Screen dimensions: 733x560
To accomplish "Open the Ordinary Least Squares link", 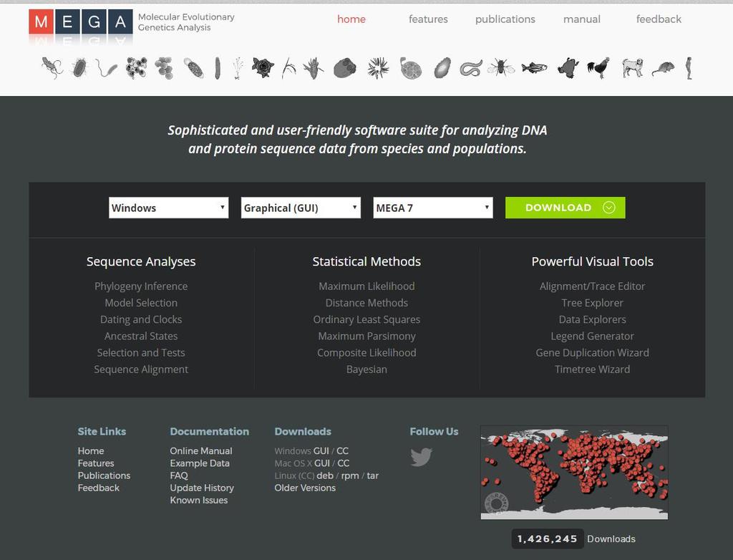I will point(366,319).
